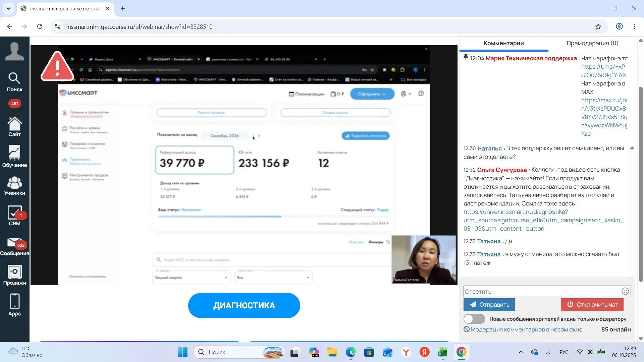The height and width of the screenshot is (362, 644).
Task: Open Windows Start menu
Action: (182, 352)
